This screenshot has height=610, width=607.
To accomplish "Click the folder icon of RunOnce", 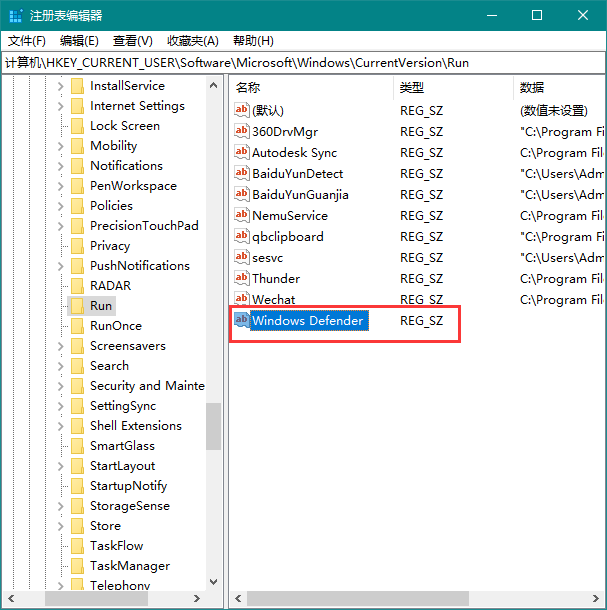I will tap(77, 326).
